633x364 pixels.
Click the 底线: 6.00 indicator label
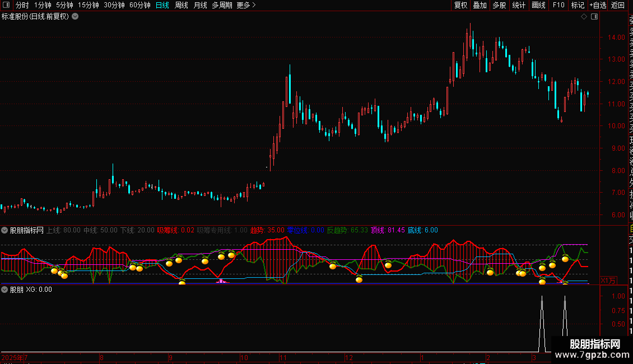click(423, 230)
